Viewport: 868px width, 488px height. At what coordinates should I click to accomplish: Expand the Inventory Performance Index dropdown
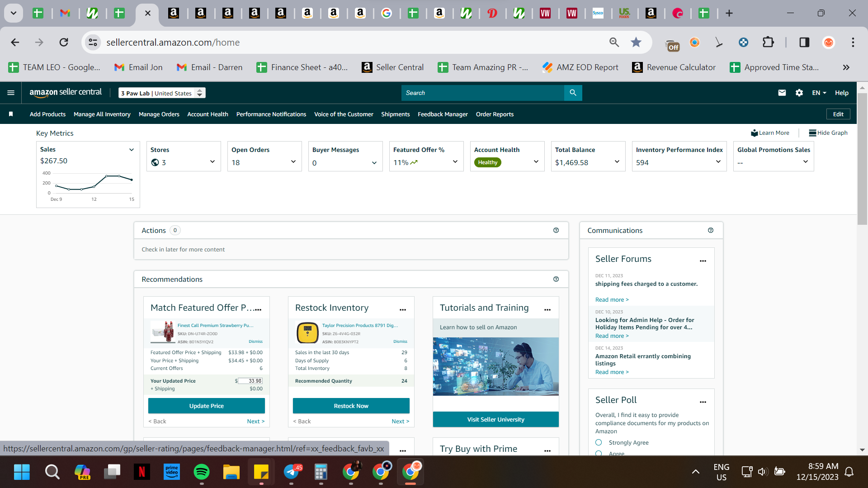point(718,162)
